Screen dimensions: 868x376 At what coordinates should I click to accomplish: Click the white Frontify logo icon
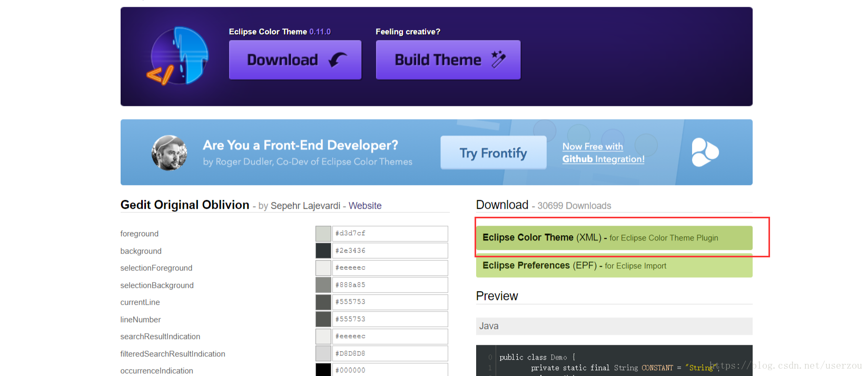coord(705,152)
